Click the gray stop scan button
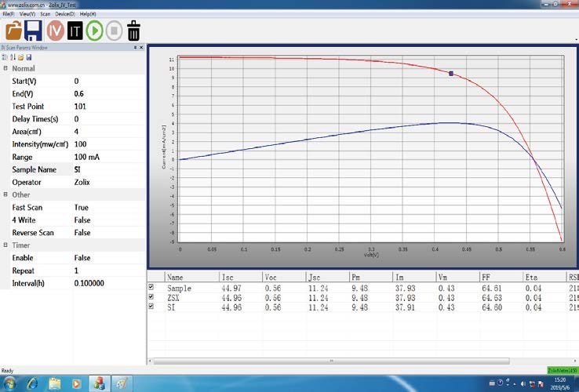The width and height of the screenshot is (579, 392). (114, 31)
